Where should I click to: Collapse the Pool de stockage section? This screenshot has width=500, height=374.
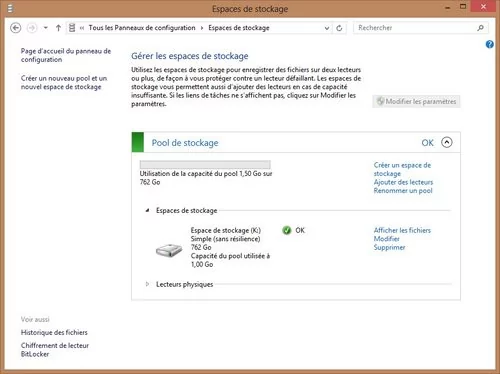click(x=447, y=142)
